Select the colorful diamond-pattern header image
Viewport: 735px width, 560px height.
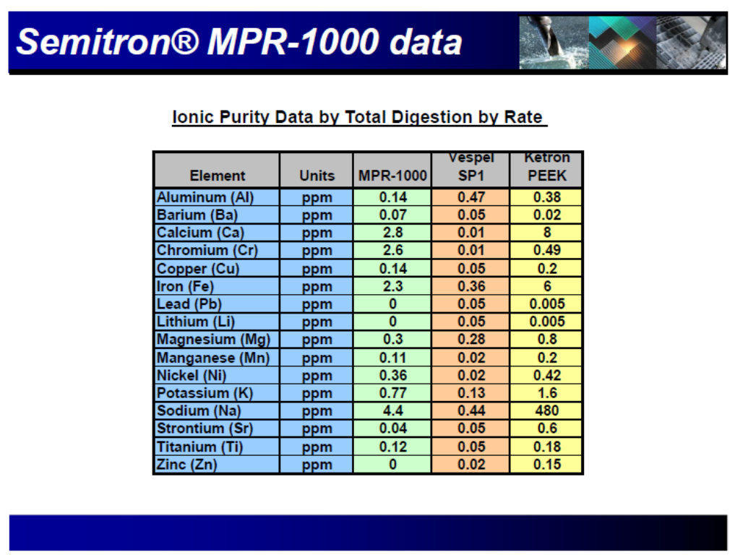622,43
